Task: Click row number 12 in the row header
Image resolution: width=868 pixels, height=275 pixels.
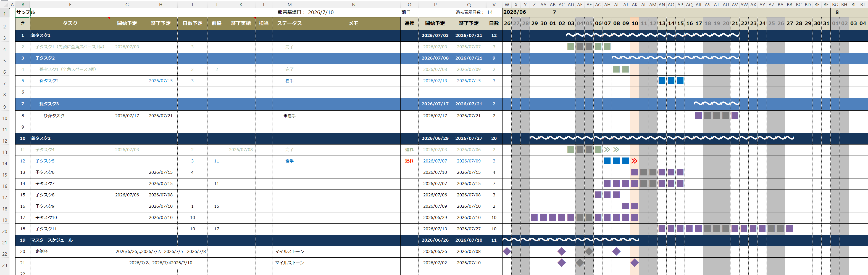Action: click(5, 141)
